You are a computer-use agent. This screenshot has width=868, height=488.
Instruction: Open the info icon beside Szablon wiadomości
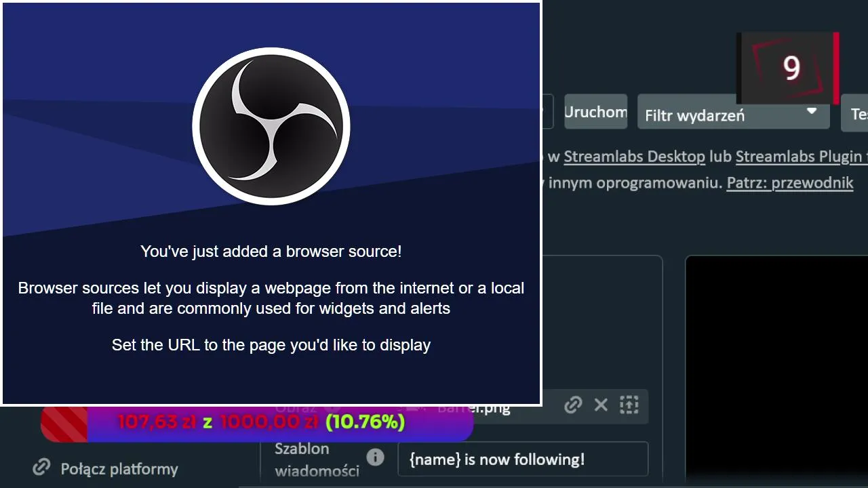(x=375, y=457)
